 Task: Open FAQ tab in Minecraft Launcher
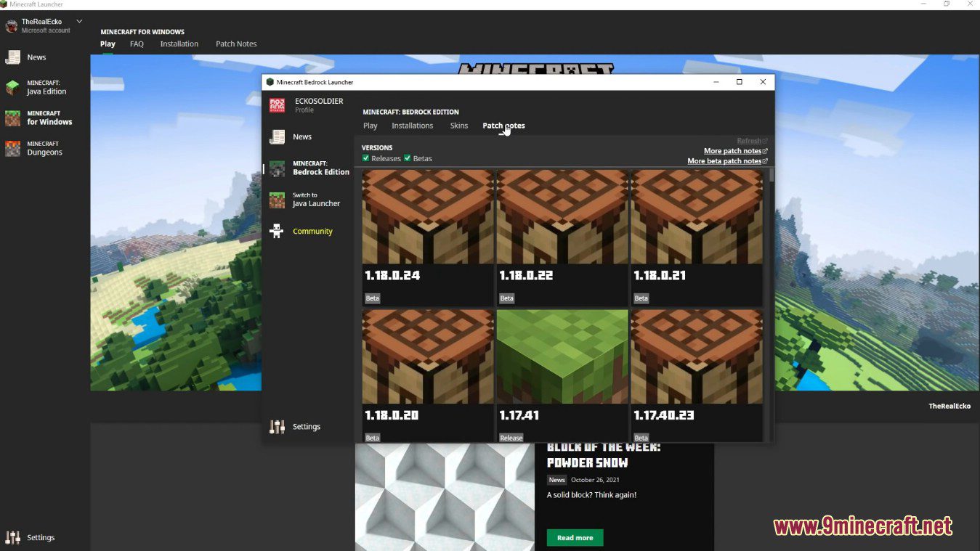pyautogui.click(x=137, y=44)
